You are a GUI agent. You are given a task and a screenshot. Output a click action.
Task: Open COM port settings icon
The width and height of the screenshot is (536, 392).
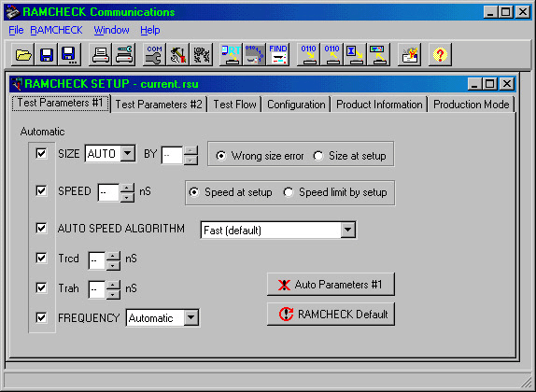(154, 54)
